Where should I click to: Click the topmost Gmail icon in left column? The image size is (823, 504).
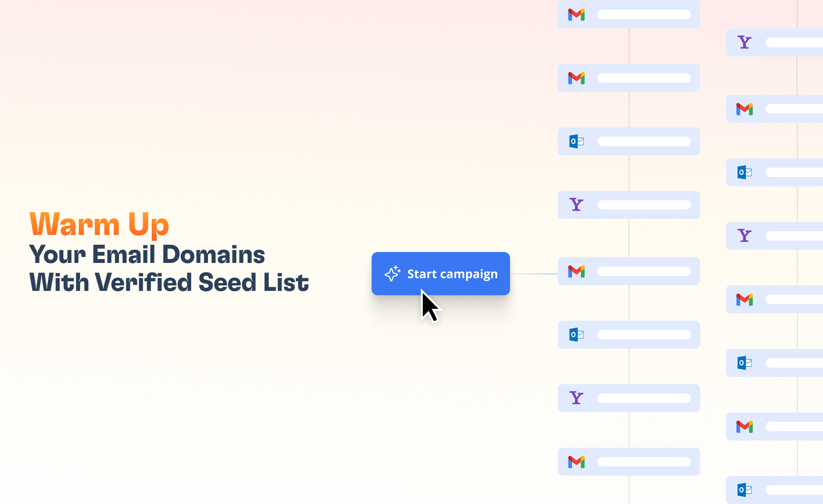(576, 15)
